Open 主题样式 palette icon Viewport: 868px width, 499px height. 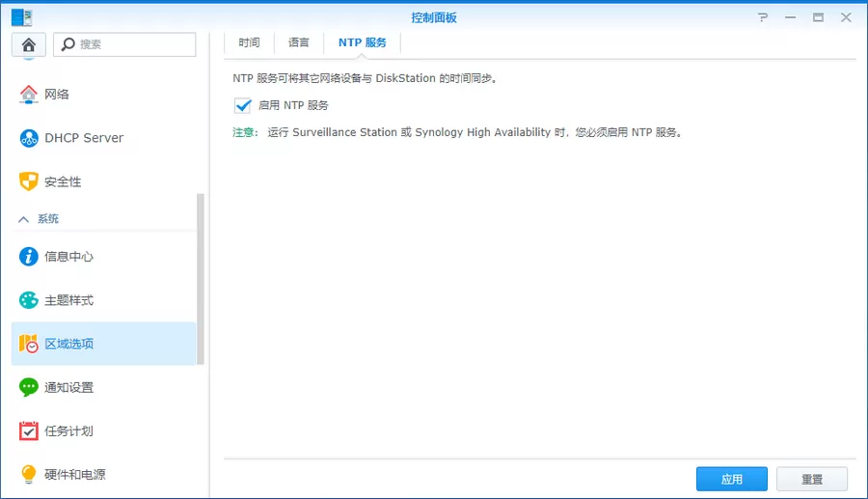pyautogui.click(x=29, y=300)
